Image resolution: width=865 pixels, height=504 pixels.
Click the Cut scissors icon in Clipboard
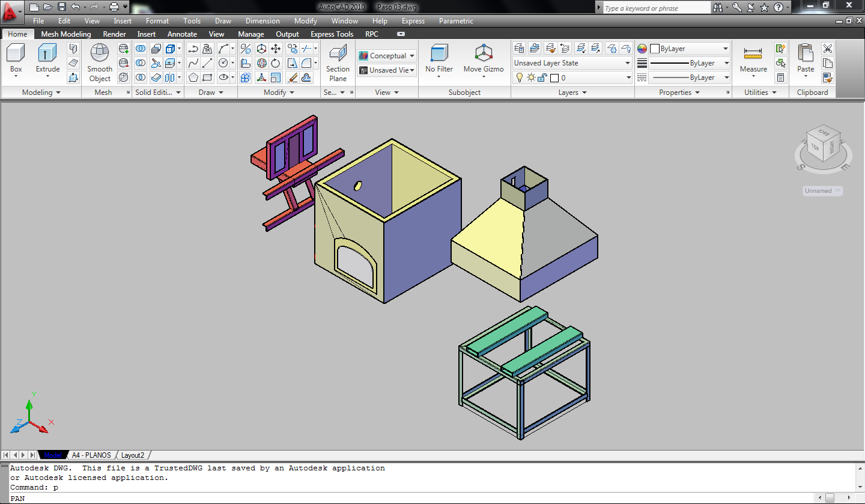[828, 49]
